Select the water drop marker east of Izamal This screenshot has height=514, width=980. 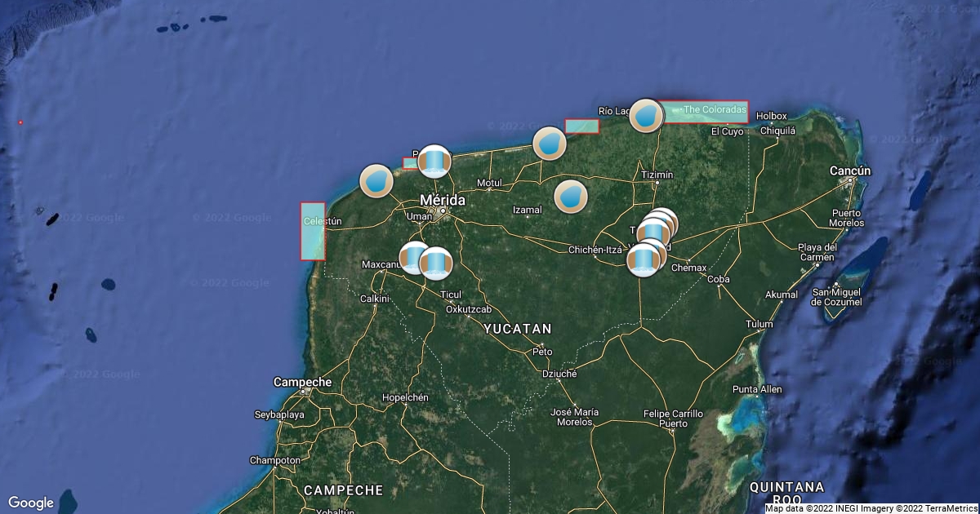point(571,197)
